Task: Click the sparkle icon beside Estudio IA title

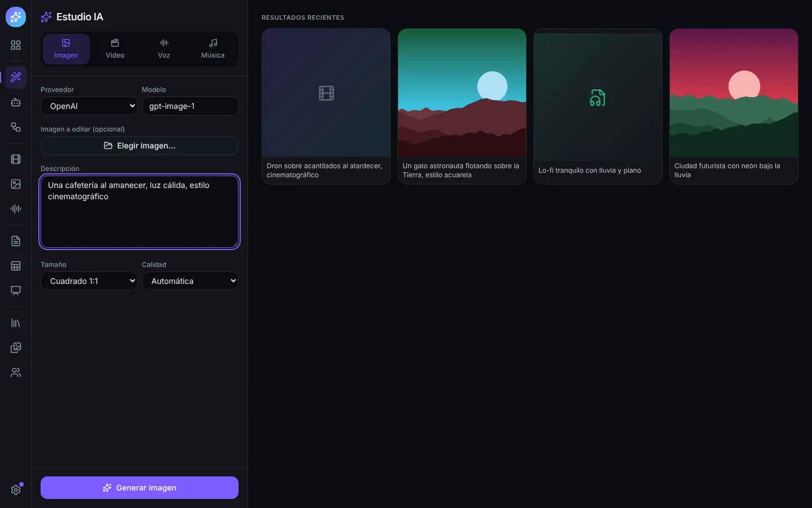Action: tap(46, 17)
